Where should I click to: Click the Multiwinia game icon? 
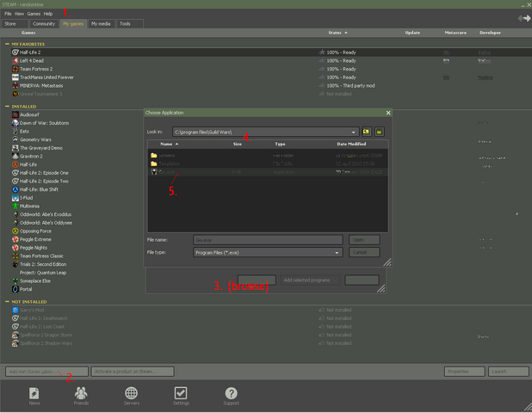15,206
